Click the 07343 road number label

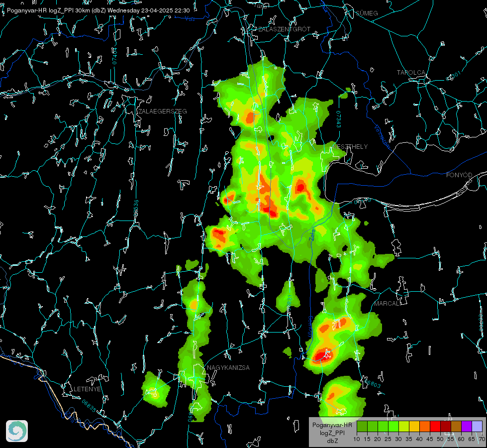click(x=339, y=119)
